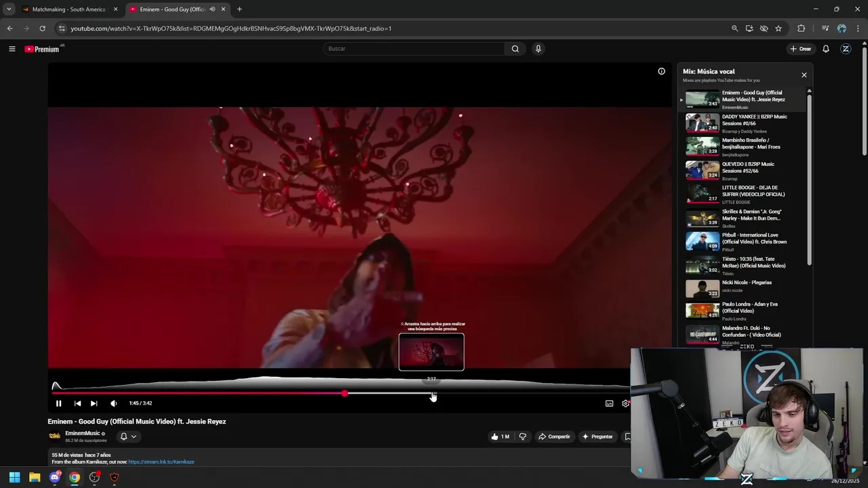Open player settings gear icon
This screenshot has width=868, height=488.
click(625, 403)
